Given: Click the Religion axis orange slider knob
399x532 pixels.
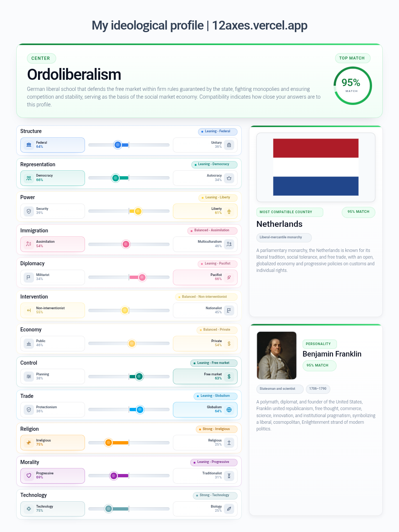Looking at the screenshot, I should coord(109,443).
